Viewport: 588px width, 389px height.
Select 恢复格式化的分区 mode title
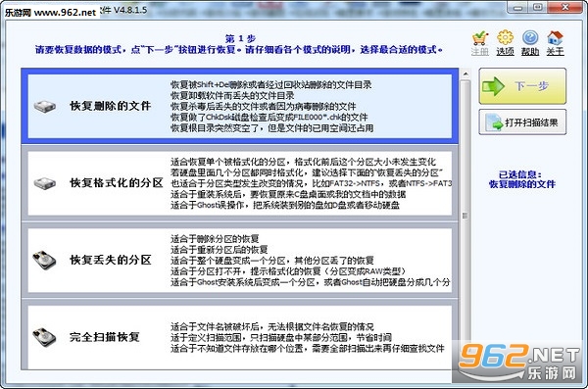(x=117, y=183)
